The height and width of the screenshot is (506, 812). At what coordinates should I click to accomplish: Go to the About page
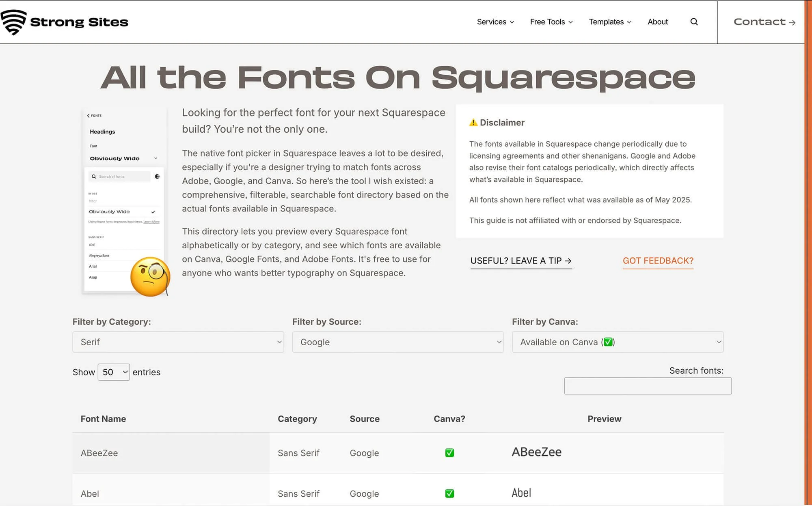coord(657,22)
